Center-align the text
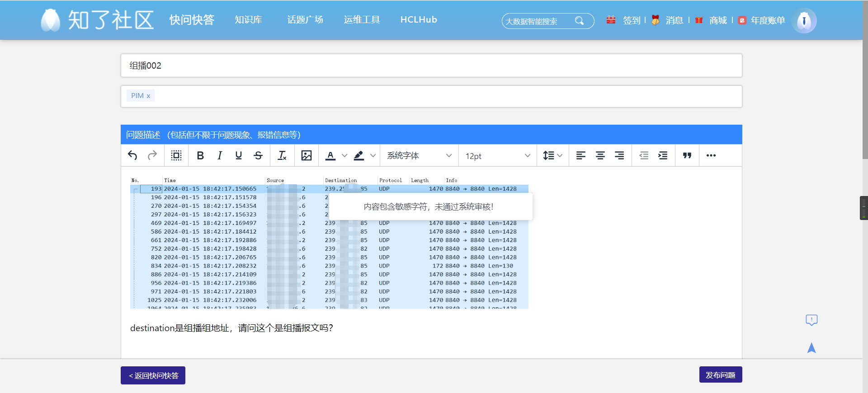This screenshot has height=393, width=868. [600, 155]
